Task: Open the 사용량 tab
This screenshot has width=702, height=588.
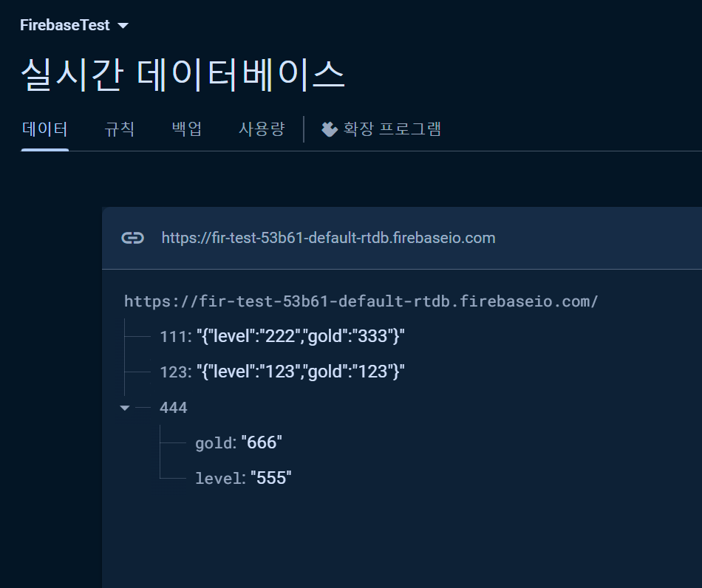Action: (262, 129)
